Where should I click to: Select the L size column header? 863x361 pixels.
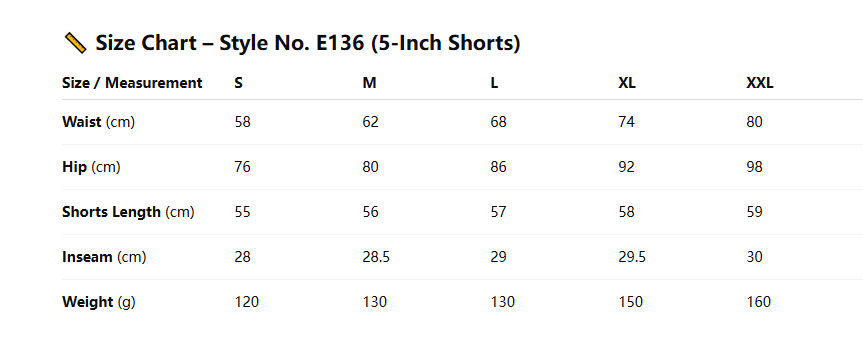[x=494, y=83]
